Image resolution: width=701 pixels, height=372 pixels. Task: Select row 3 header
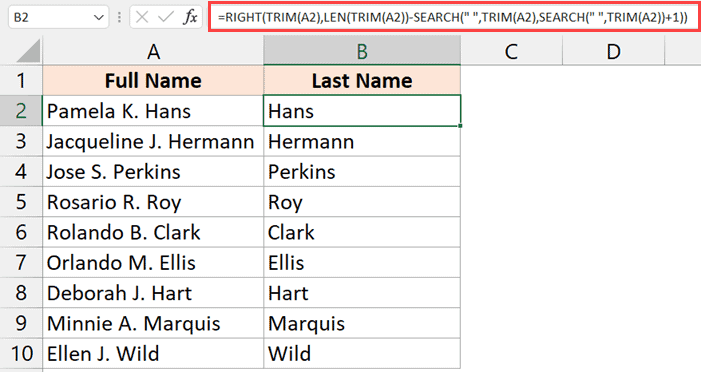click(x=21, y=141)
